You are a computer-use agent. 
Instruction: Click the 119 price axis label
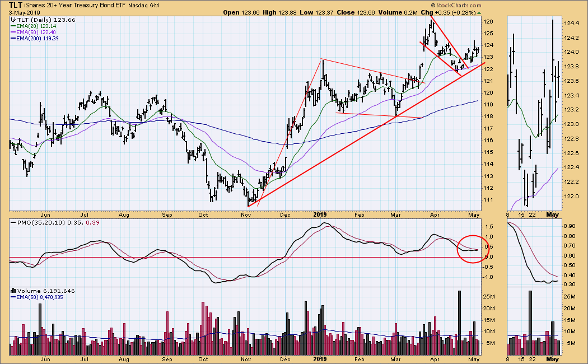(488, 105)
